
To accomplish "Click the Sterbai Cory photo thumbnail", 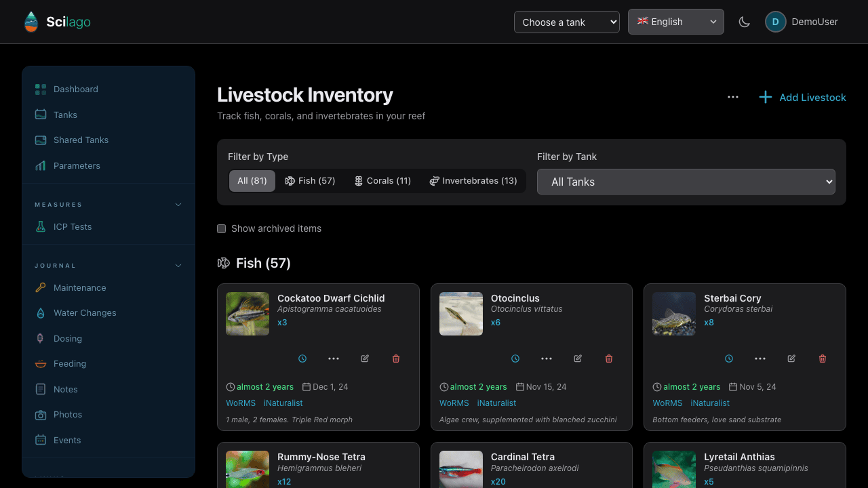I will click(674, 314).
